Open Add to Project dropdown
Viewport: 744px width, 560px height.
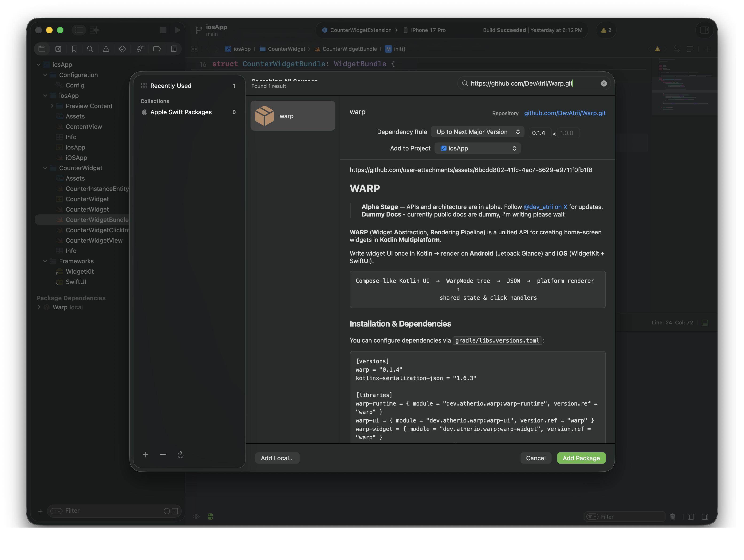click(478, 148)
